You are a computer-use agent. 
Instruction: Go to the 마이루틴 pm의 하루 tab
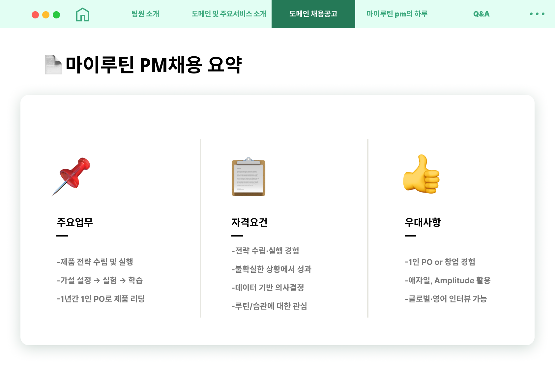(x=397, y=14)
